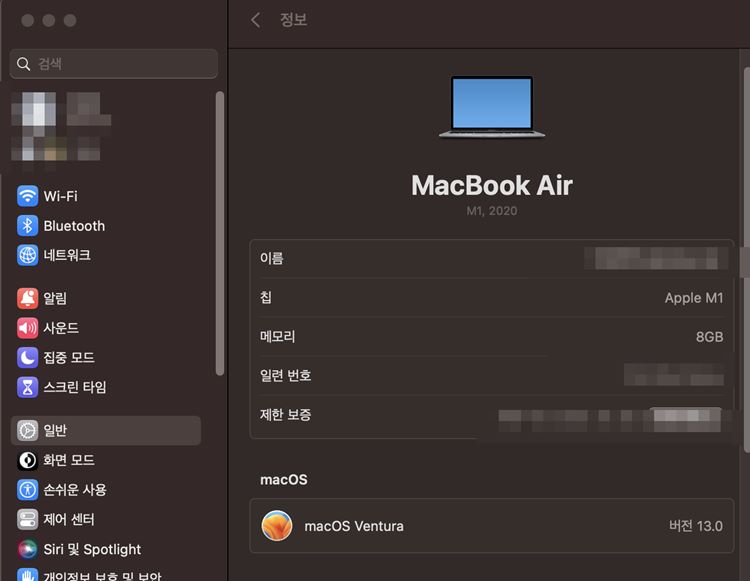This screenshot has width=750, height=581.
Task: Go back with the chevron arrow
Action: [x=256, y=20]
